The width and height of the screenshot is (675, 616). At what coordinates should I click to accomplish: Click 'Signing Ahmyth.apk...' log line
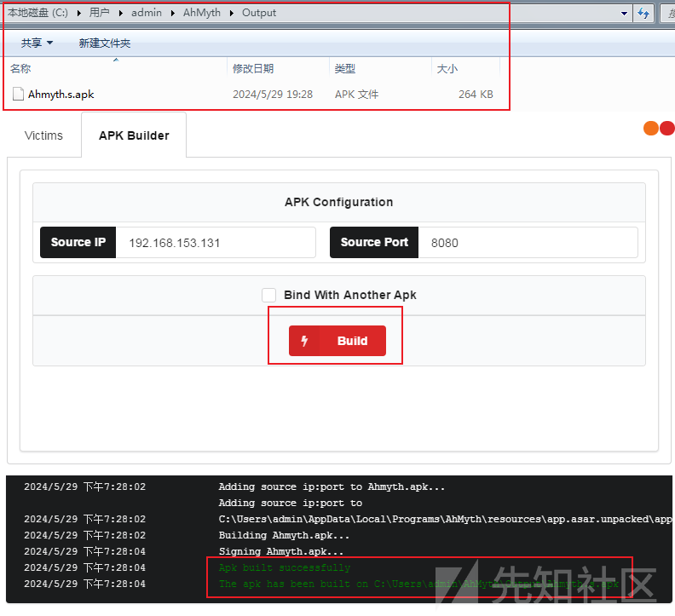281,551
